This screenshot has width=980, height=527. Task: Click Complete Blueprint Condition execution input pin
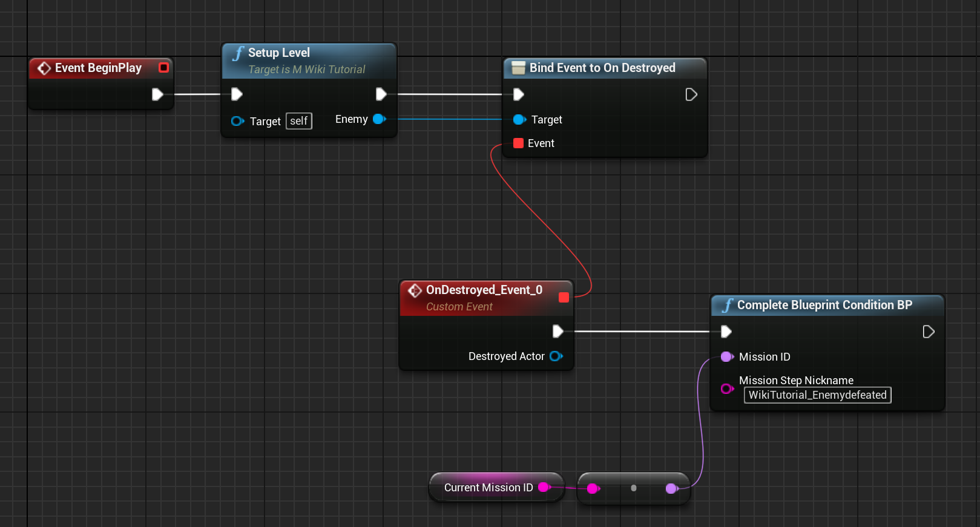pyautogui.click(x=726, y=332)
